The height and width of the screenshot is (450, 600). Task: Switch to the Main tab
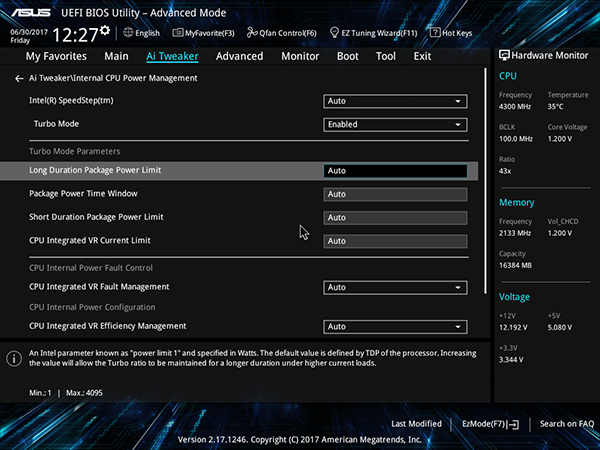tap(116, 56)
